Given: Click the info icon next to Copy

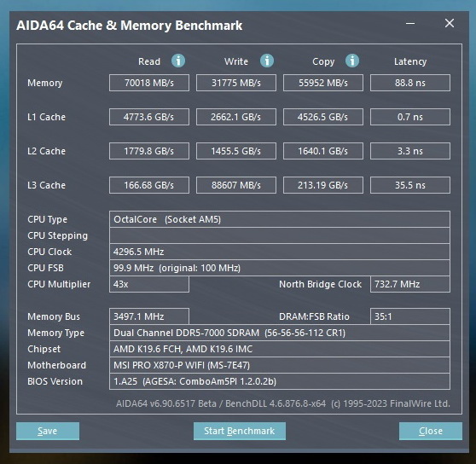Looking at the screenshot, I should (352, 61).
